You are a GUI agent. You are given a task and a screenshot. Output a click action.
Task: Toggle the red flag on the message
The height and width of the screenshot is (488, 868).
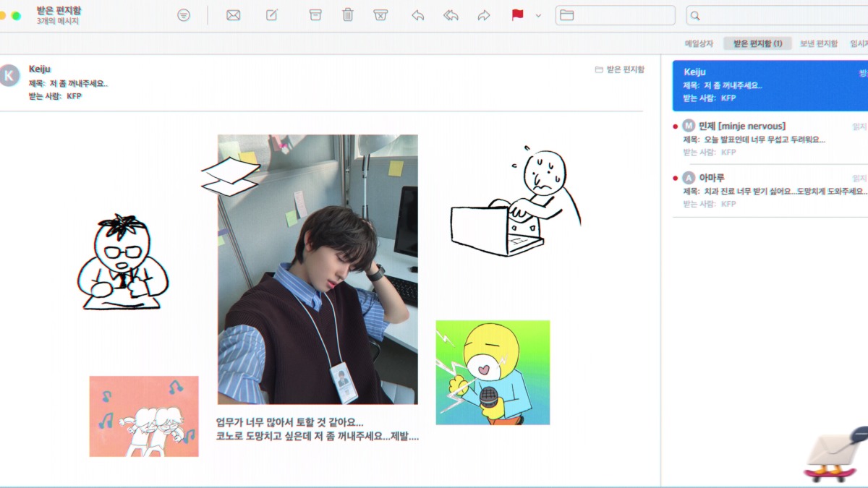[x=517, y=15]
